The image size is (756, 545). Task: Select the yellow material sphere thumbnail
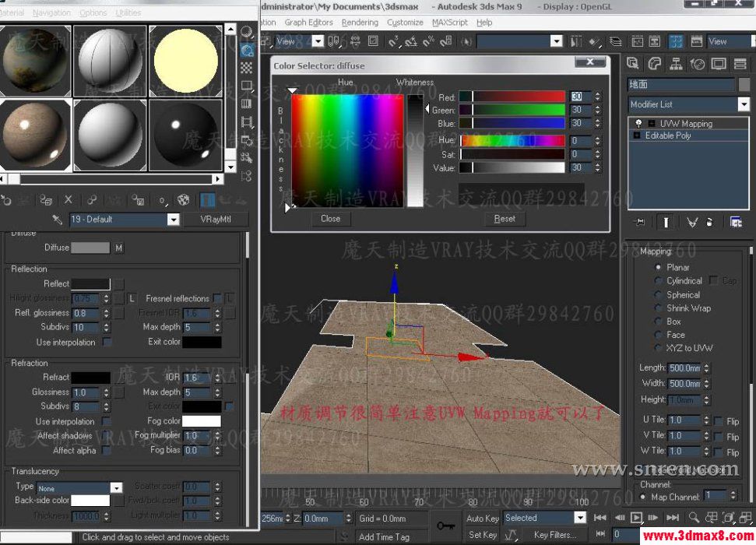coord(186,59)
